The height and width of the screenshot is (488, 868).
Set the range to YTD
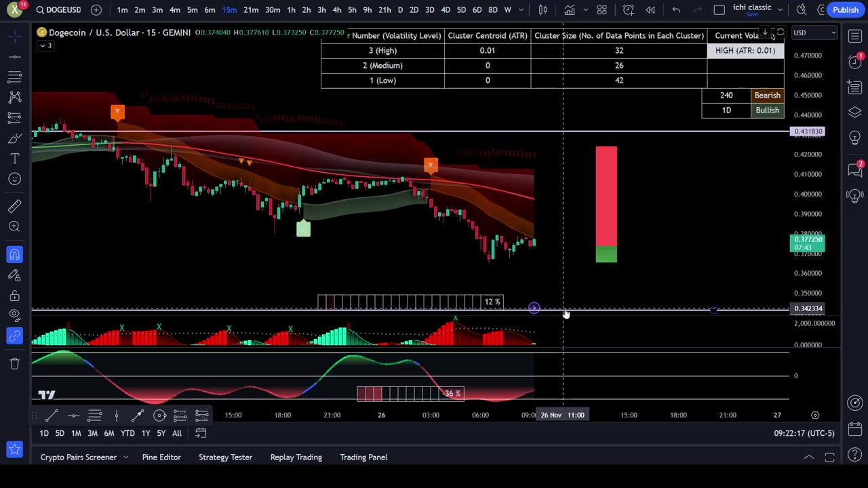pyautogui.click(x=127, y=433)
